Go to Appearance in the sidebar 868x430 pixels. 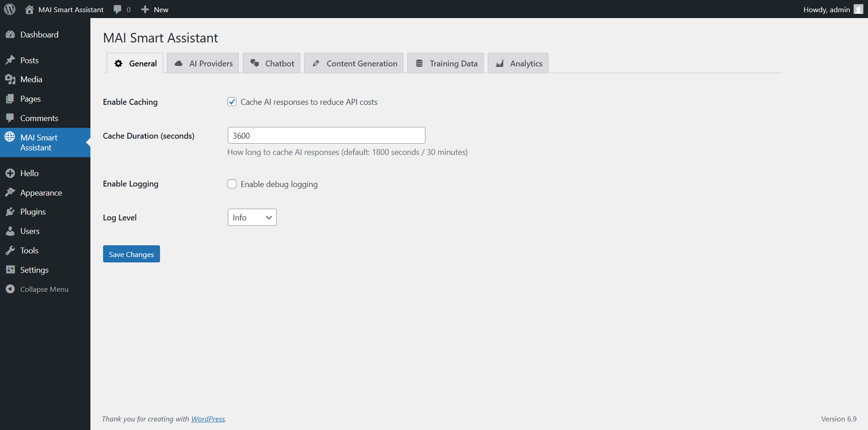(45, 193)
